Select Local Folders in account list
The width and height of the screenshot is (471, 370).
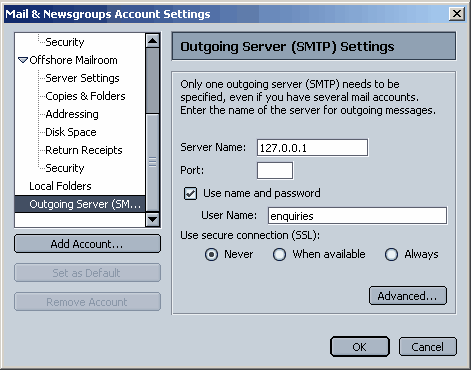pyautogui.click(x=60, y=186)
